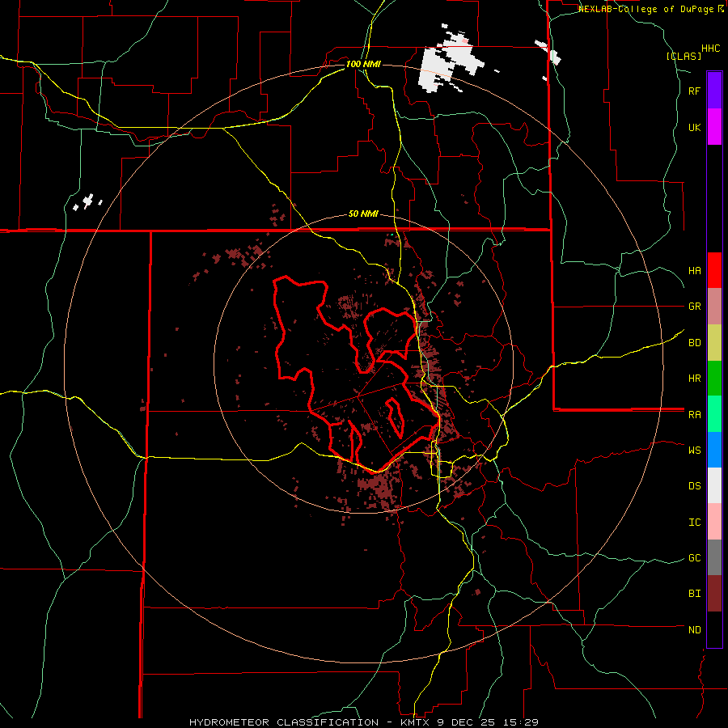
Task: Select the GR color block in legend
Action: tap(714, 307)
